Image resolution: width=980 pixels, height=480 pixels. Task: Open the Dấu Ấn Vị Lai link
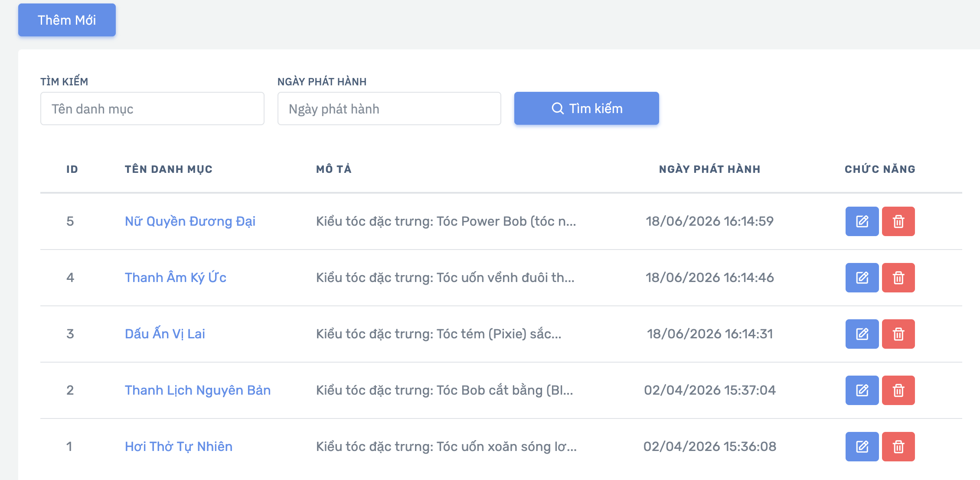pos(165,334)
